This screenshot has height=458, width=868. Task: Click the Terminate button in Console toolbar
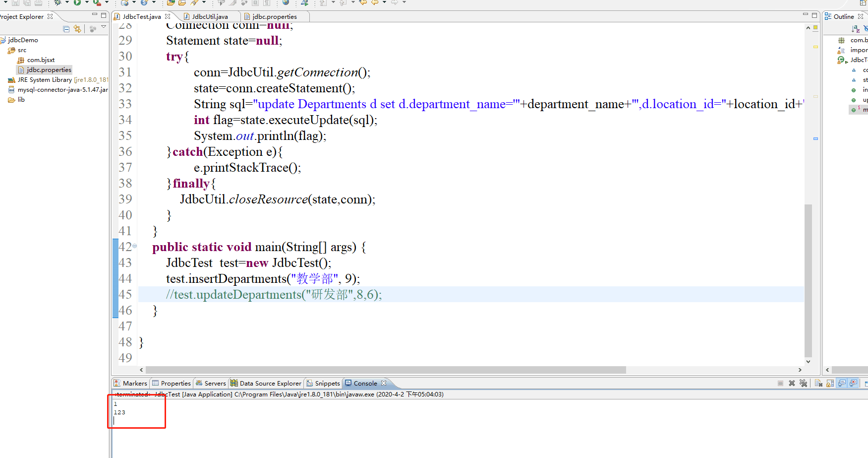(780, 383)
